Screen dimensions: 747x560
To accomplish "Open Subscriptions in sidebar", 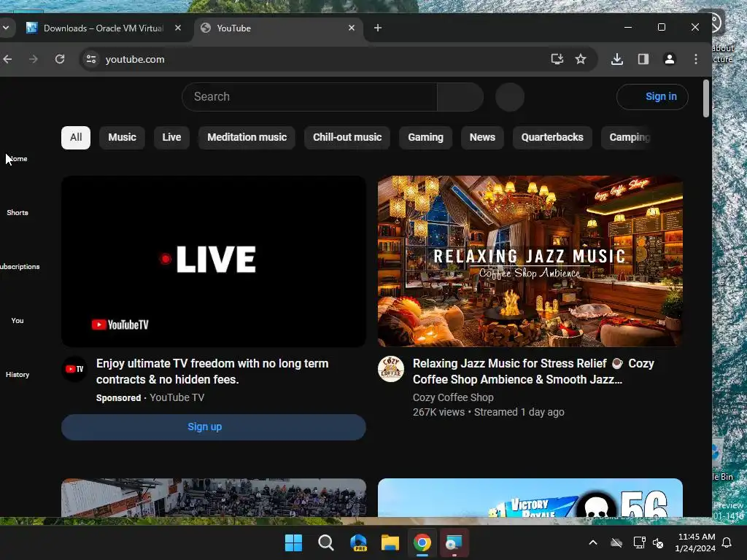I will pos(19,267).
